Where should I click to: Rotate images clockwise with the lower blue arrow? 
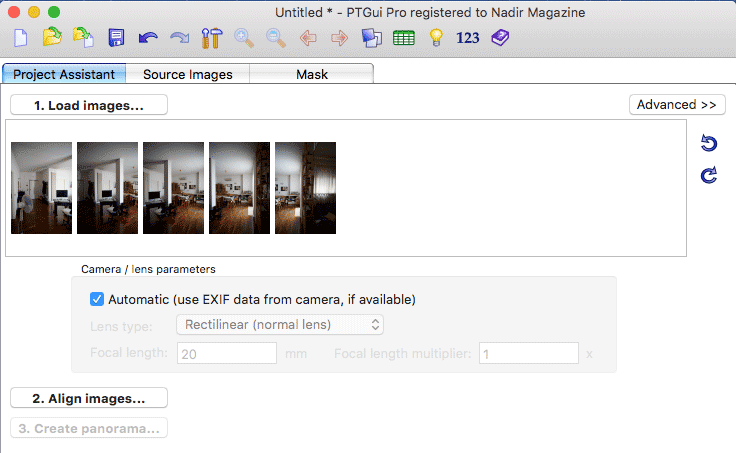pyautogui.click(x=709, y=175)
